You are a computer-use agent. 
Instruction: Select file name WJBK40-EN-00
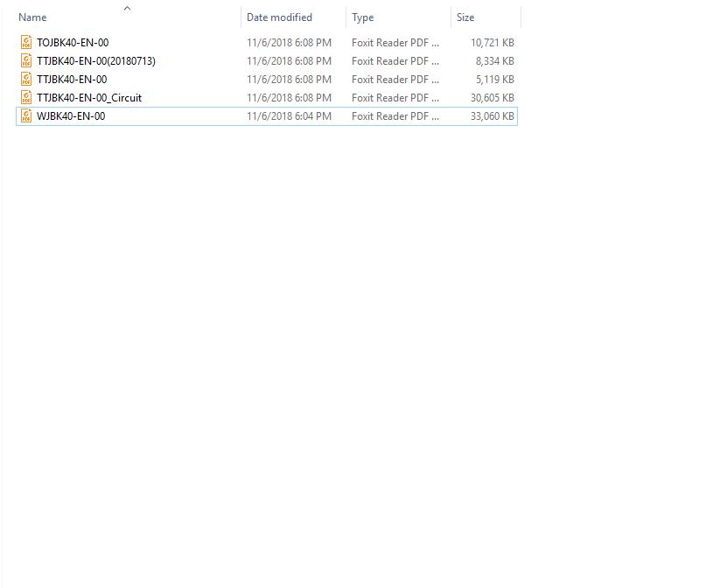pos(71,116)
